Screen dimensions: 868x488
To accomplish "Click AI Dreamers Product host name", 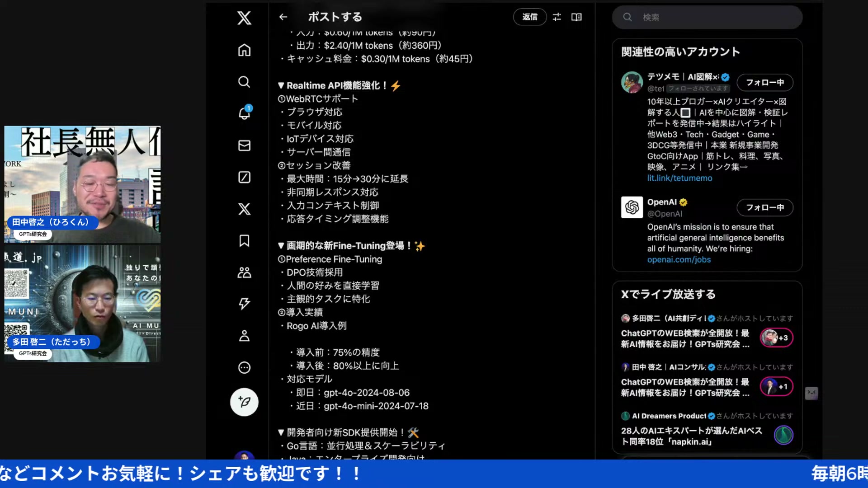I will pos(669,416).
